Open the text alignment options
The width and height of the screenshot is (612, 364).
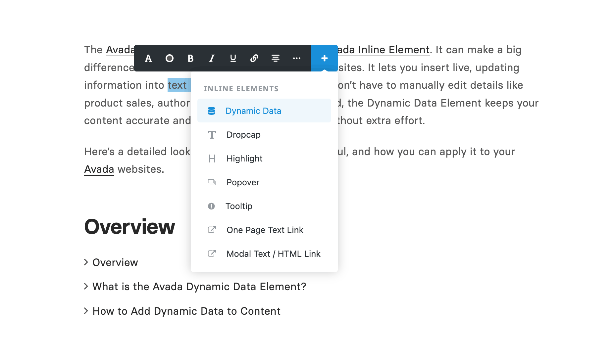pyautogui.click(x=275, y=59)
